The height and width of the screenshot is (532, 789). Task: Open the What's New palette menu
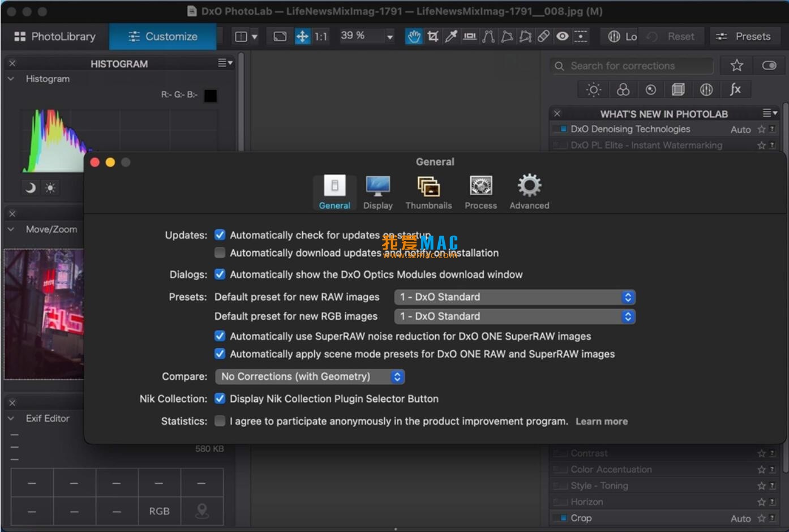[770, 113]
